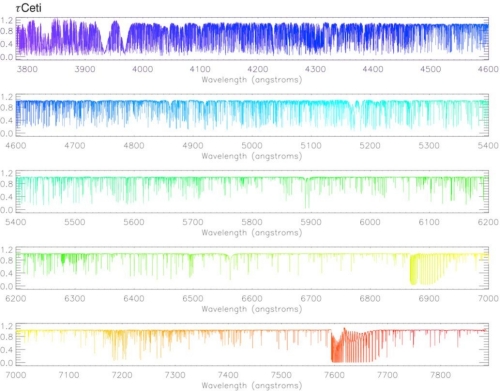
Task: Click Wavelength (angstroms) label under the 7400 tick
Action: click(252, 386)
